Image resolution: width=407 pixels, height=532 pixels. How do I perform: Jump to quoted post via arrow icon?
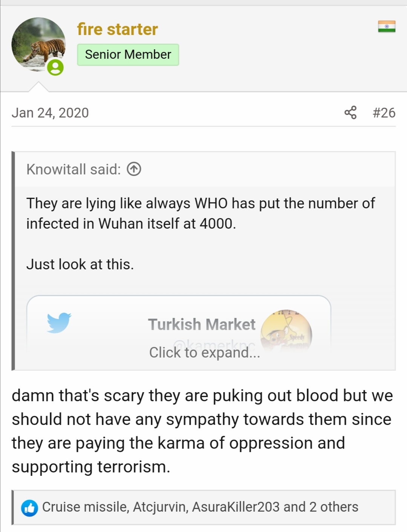pyautogui.click(x=134, y=169)
